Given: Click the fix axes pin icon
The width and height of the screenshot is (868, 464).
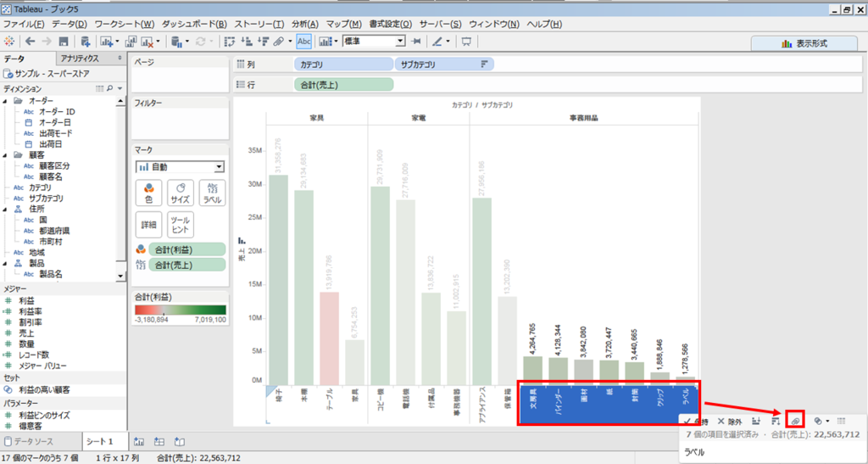Looking at the screenshot, I should tap(417, 42).
